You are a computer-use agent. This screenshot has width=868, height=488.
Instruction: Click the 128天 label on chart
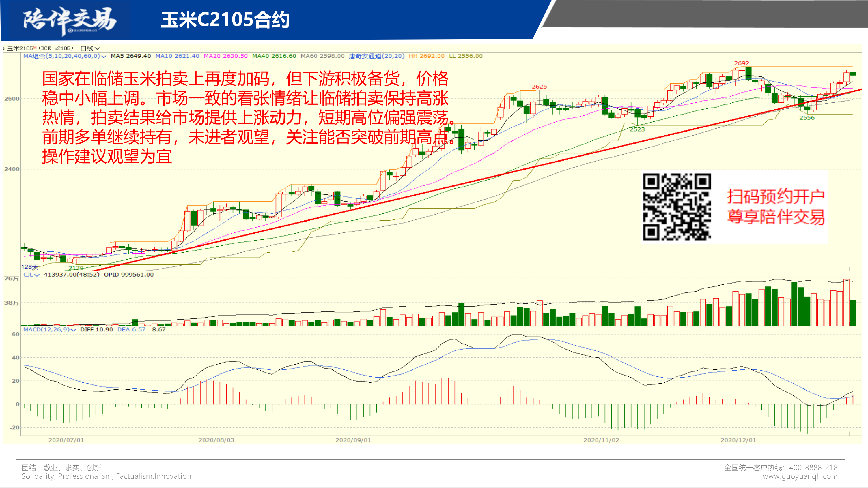coord(29,267)
